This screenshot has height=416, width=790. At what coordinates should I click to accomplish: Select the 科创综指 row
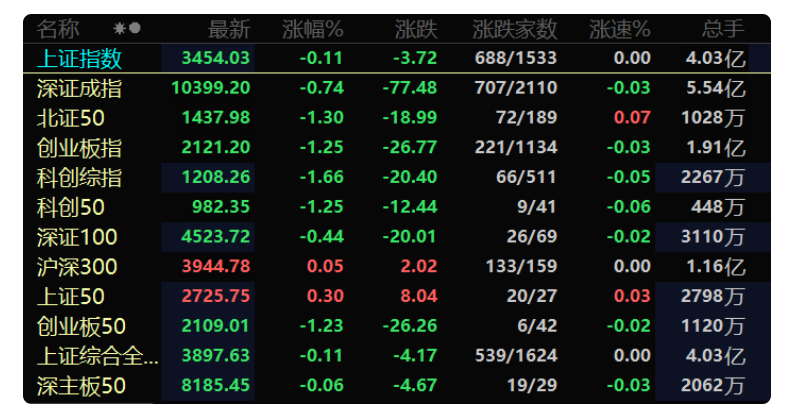pos(397,177)
